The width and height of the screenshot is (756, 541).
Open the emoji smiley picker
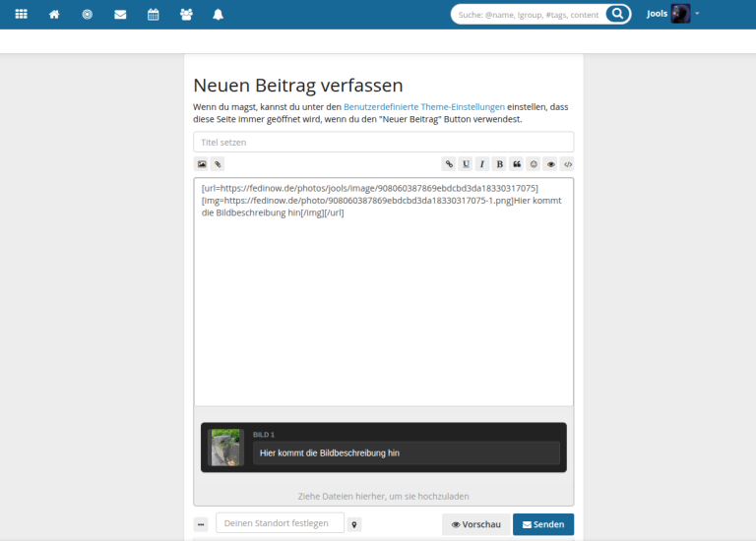[534, 164]
